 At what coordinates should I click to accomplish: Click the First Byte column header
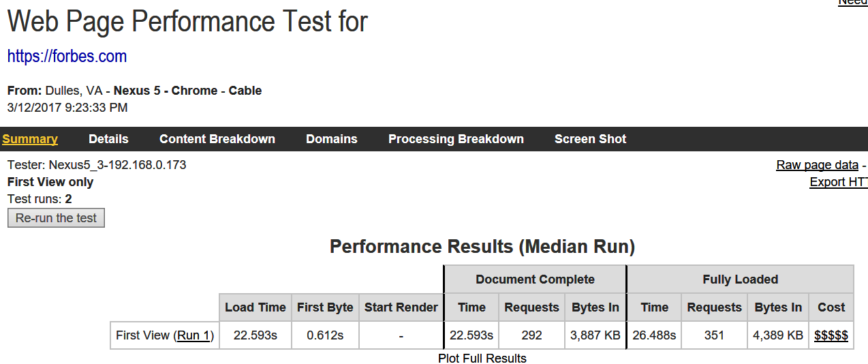click(x=325, y=307)
